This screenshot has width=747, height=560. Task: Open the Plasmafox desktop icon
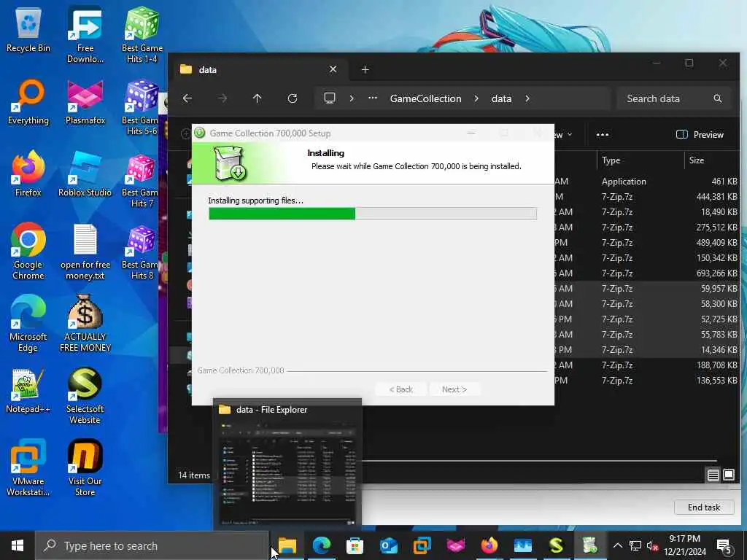coord(85,102)
